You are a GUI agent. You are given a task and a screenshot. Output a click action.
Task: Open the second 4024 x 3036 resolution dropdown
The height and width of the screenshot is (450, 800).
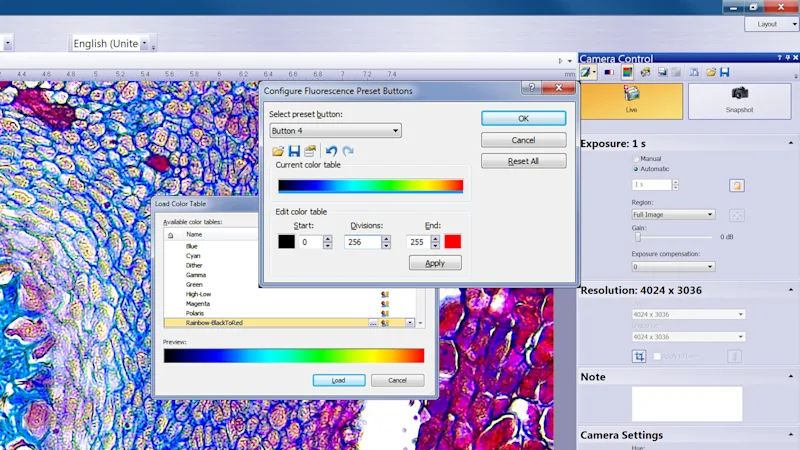(x=688, y=337)
